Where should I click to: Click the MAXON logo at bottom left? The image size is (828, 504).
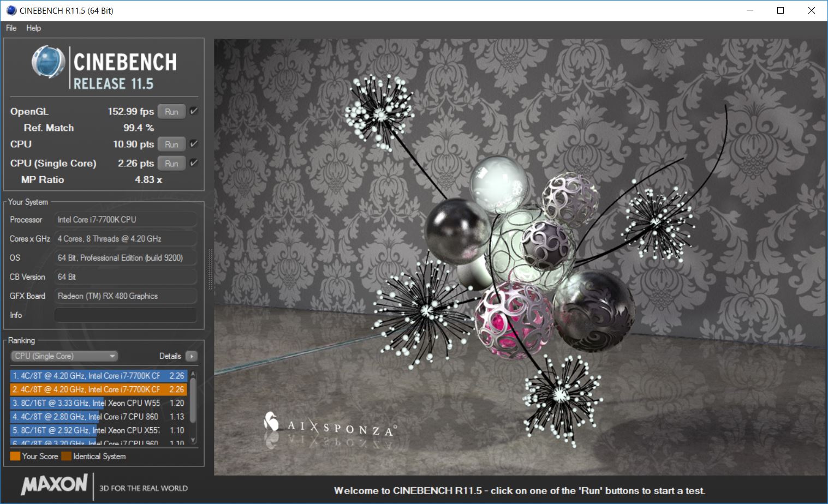pyautogui.click(x=54, y=484)
